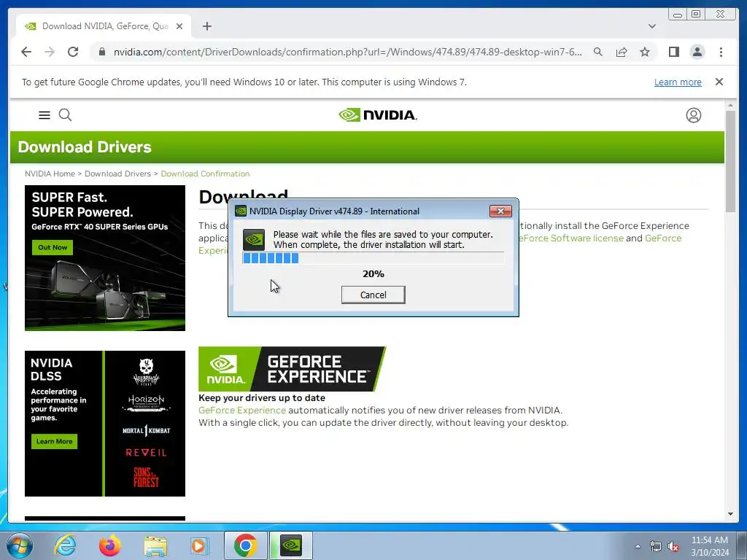Show hidden system tray icons
Screen dimensions: 747x560
[638, 546]
